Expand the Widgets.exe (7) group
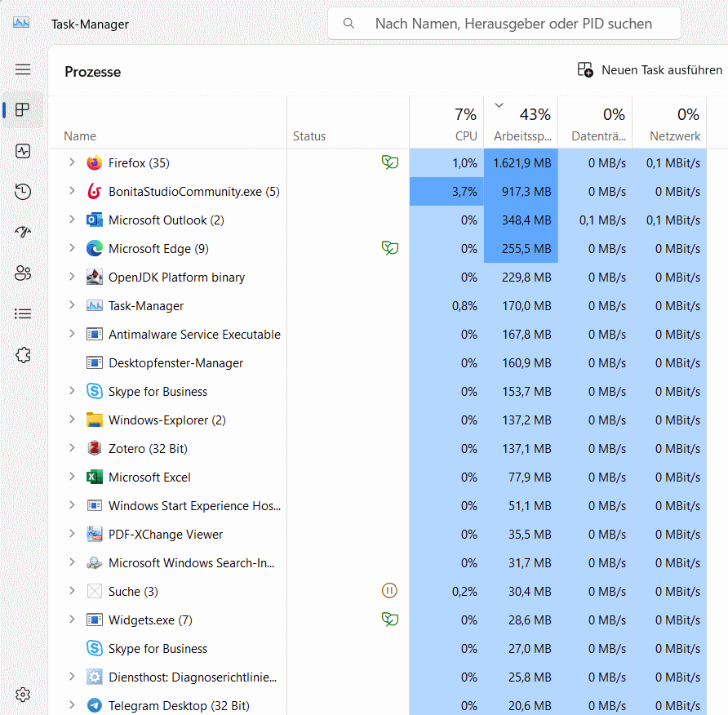728x715 pixels. (72, 620)
